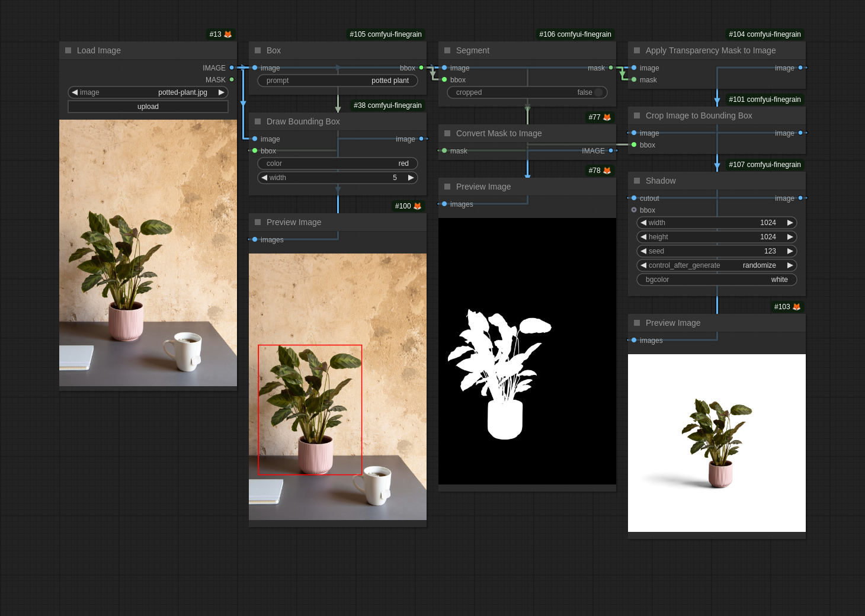The width and height of the screenshot is (865, 616).
Task: Click the MASK output socket on Load Image
Action: click(232, 79)
